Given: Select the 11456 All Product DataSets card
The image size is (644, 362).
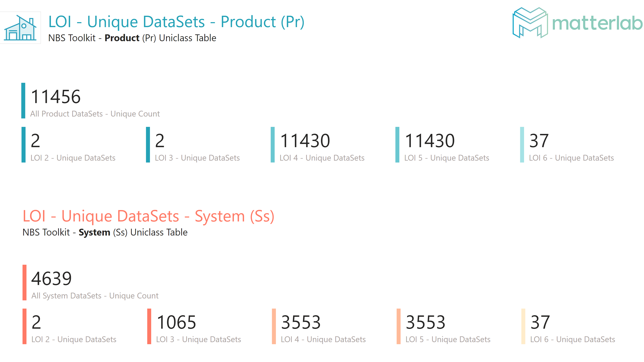Looking at the screenshot, I should coord(91,101).
